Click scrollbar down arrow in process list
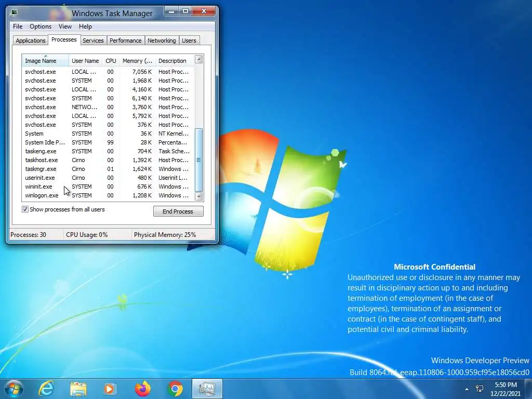Image resolution: width=532 pixels, height=399 pixels. click(x=199, y=196)
